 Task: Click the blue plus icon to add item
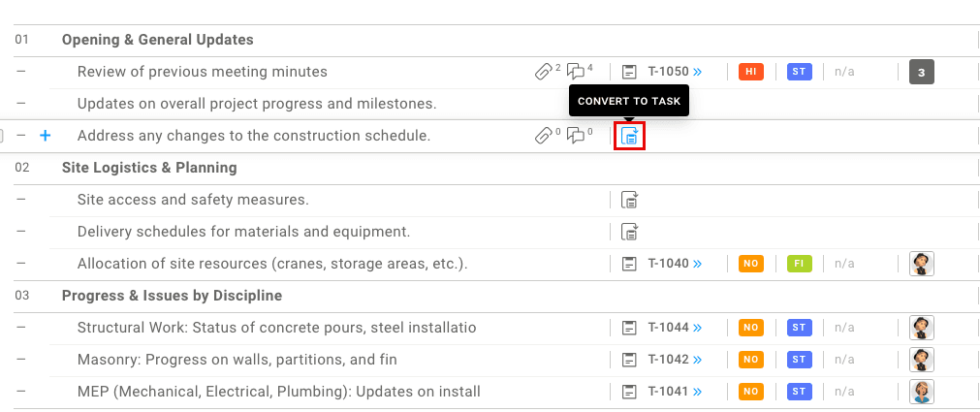click(x=45, y=136)
